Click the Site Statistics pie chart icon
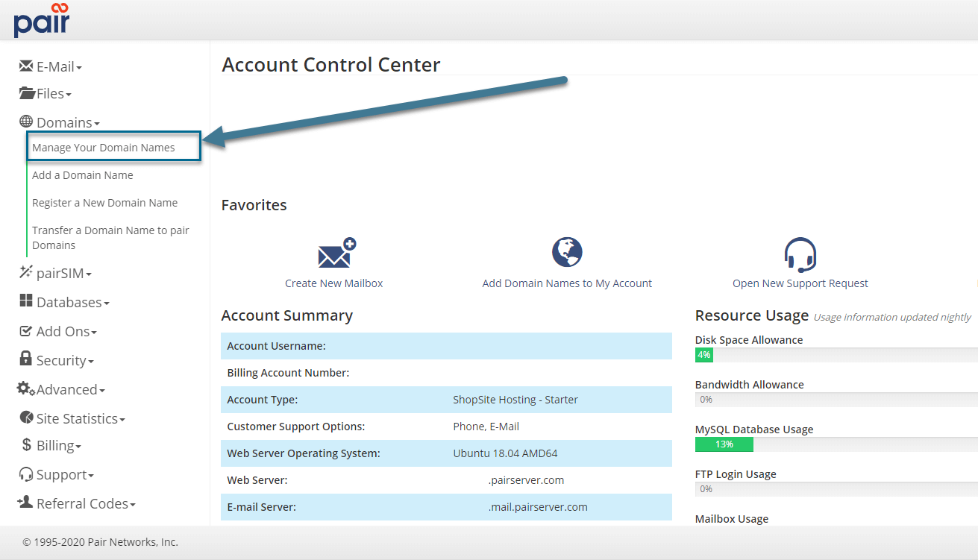 coord(26,418)
